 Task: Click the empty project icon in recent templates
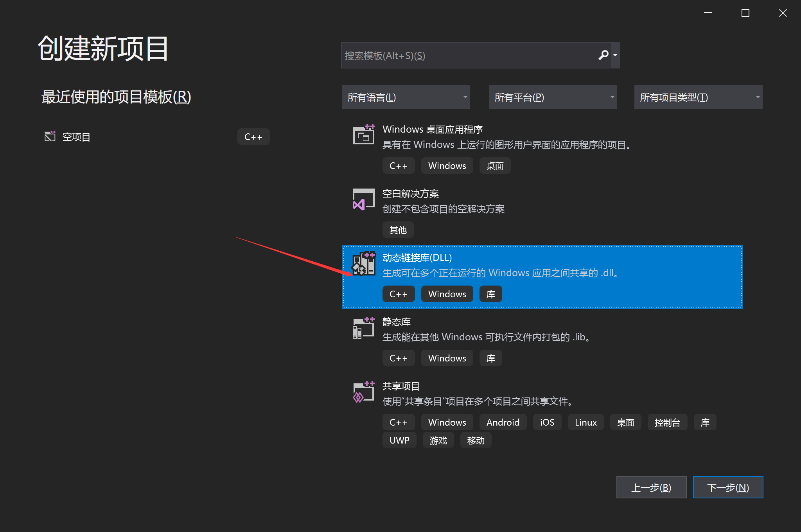[x=50, y=136]
